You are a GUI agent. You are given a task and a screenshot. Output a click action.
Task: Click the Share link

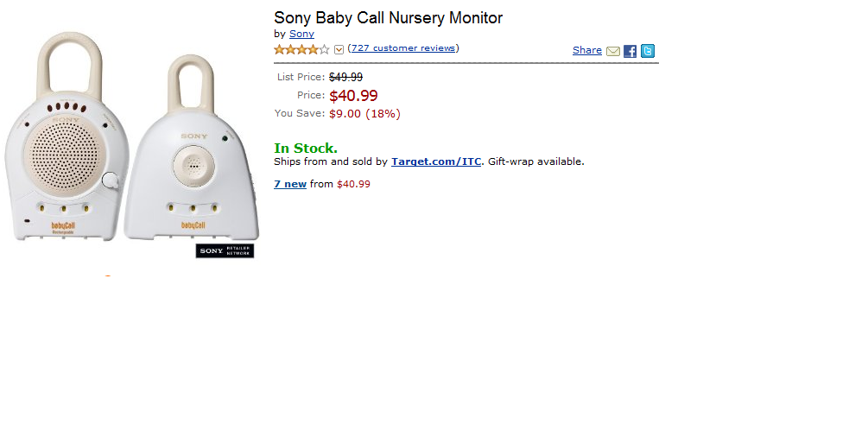587,50
